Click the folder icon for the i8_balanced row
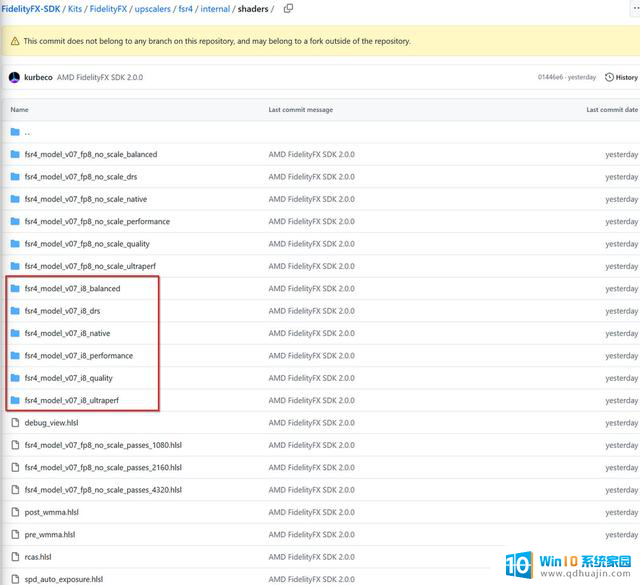Image resolution: width=640 pixels, height=585 pixels. (15, 289)
